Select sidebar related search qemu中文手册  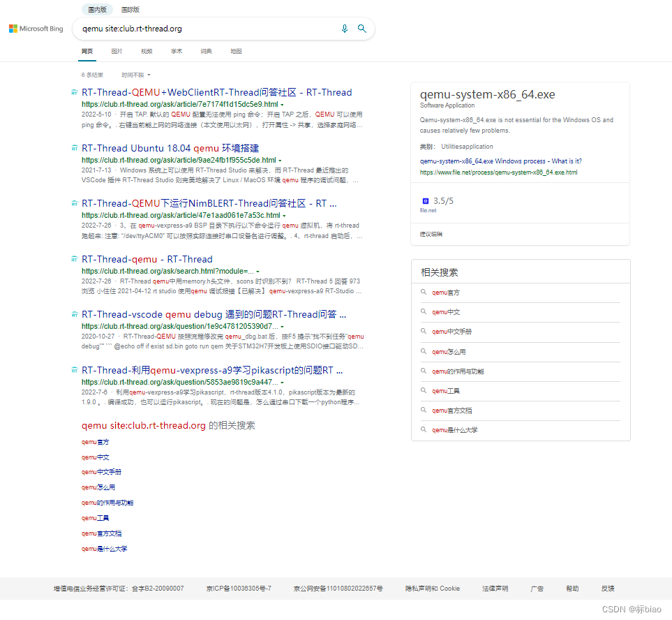451,332
